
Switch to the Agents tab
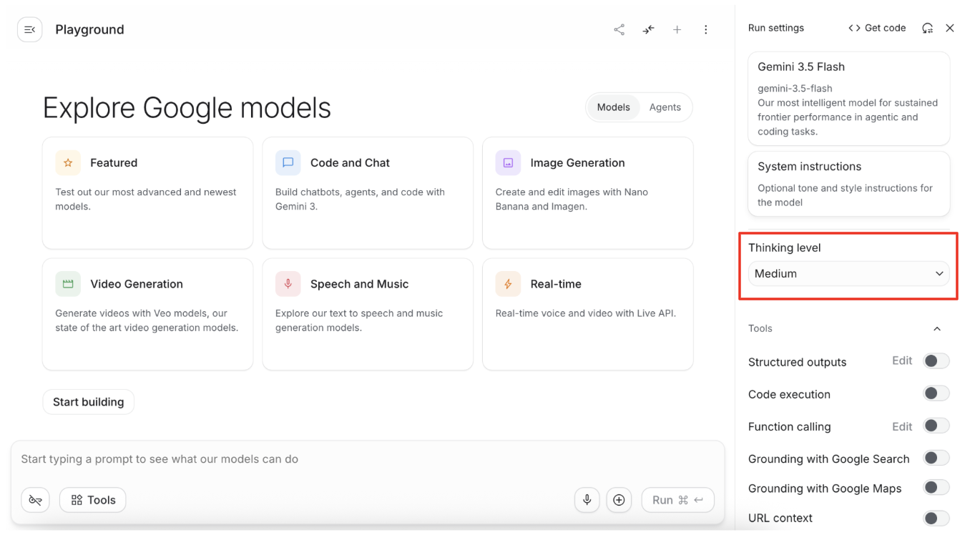coord(665,107)
